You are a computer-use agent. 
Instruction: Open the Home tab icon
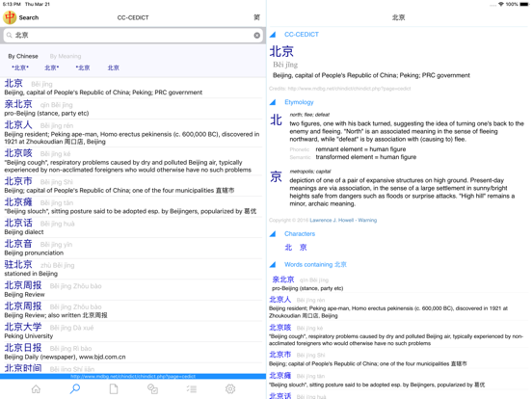36,388
